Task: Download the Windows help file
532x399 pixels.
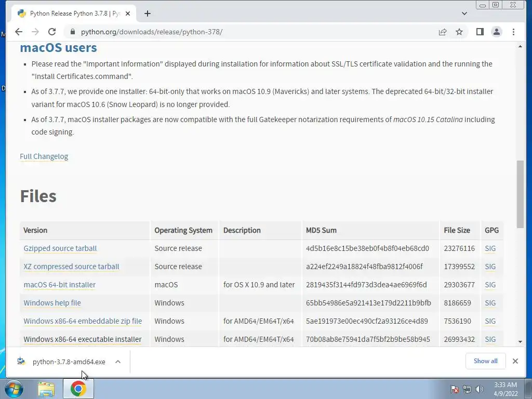Action: pyautogui.click(x=52, y=303)
